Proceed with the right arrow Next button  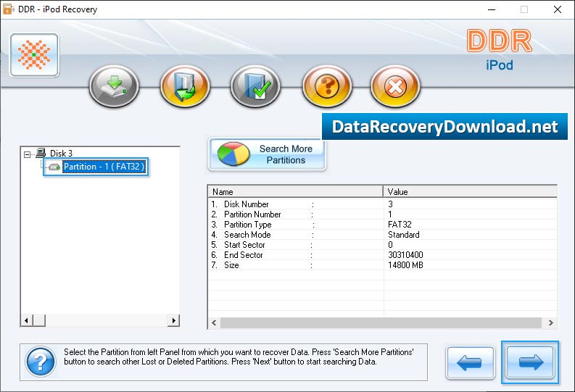530,362
